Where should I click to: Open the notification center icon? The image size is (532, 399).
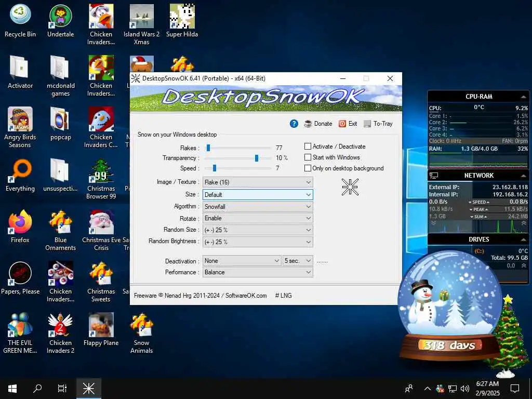[x=515, y=389]
